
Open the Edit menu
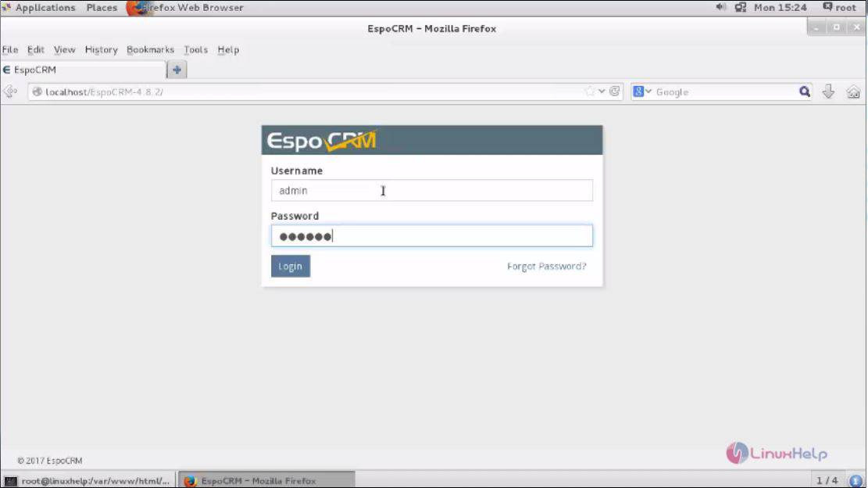coord(35,50)
